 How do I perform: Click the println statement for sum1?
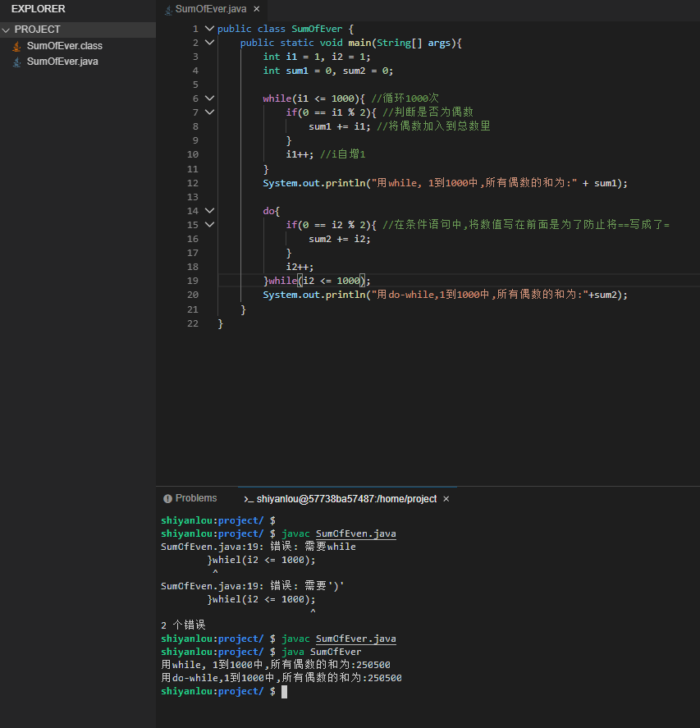click(445, 183)
